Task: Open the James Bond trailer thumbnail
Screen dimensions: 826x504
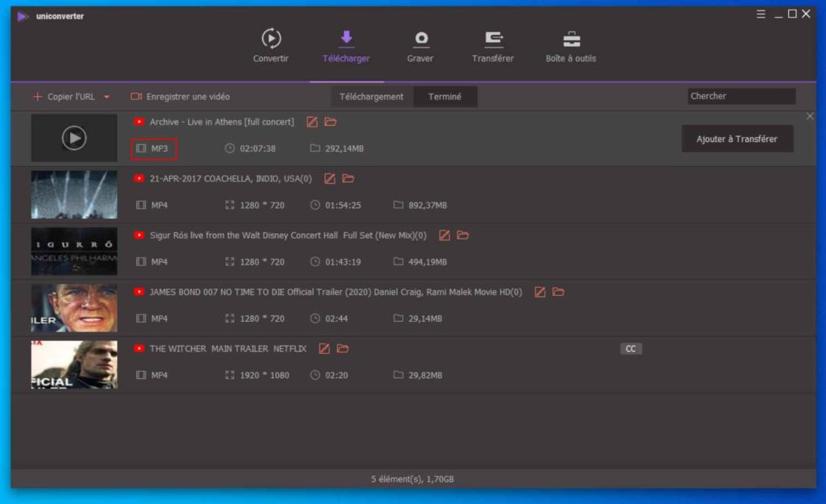Action: (x=74, y=308)
